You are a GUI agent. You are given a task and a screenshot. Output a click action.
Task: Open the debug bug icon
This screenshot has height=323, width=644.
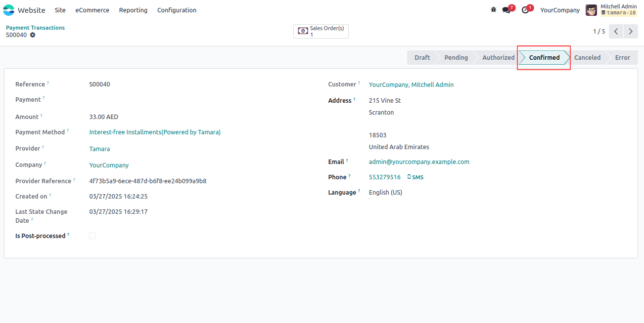(x=493, y=10)
